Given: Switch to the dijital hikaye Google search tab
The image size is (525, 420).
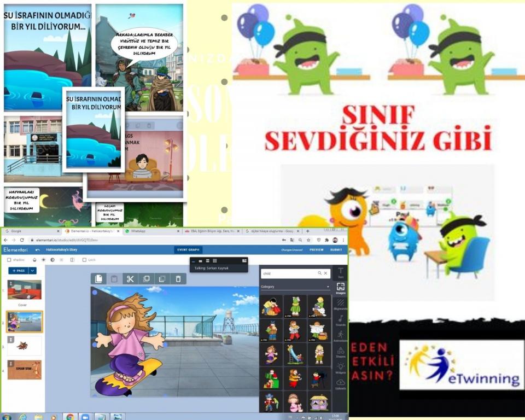Looking at the screenshot, I should tap(272, 231).
